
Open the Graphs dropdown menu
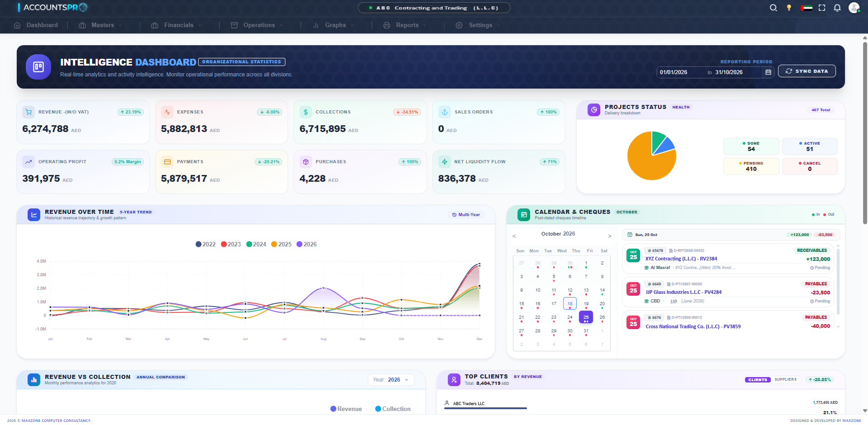(x=333, y=25)
